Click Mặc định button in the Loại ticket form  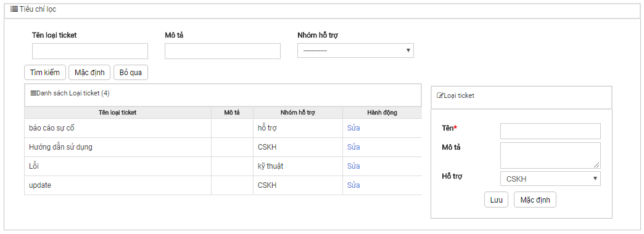tap(535, 200)
